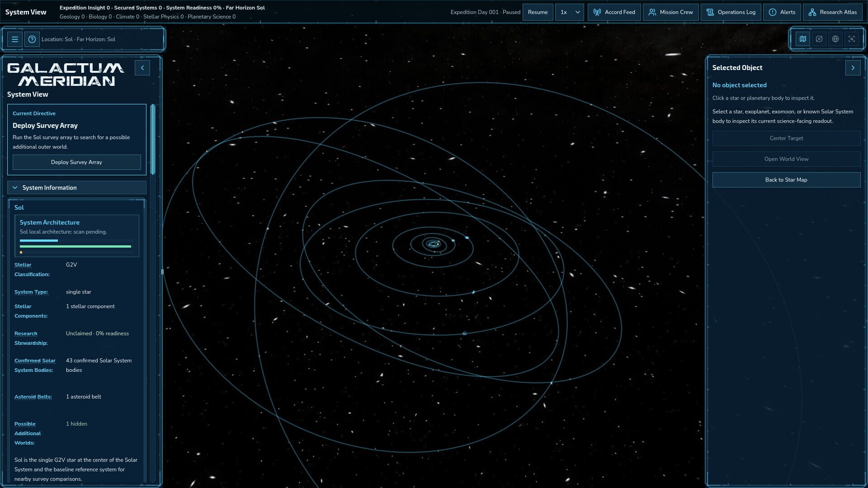Click the '1 asteroid belt' value
868x488 pixels.
[x=84, y=397]
